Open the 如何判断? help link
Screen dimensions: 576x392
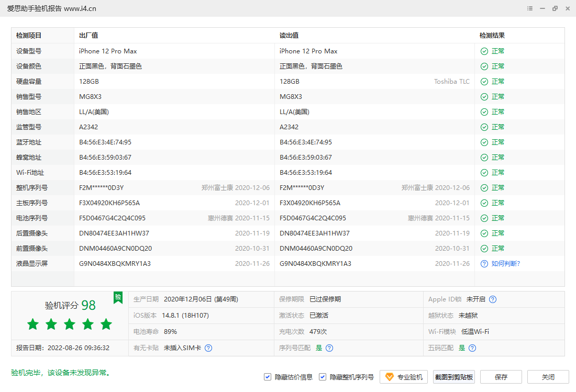(506, 264)
